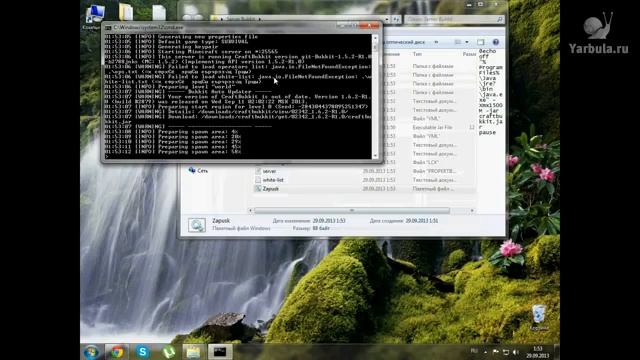Click the 'Пакетный файл' type cell for Zapusk

(432, 189)
